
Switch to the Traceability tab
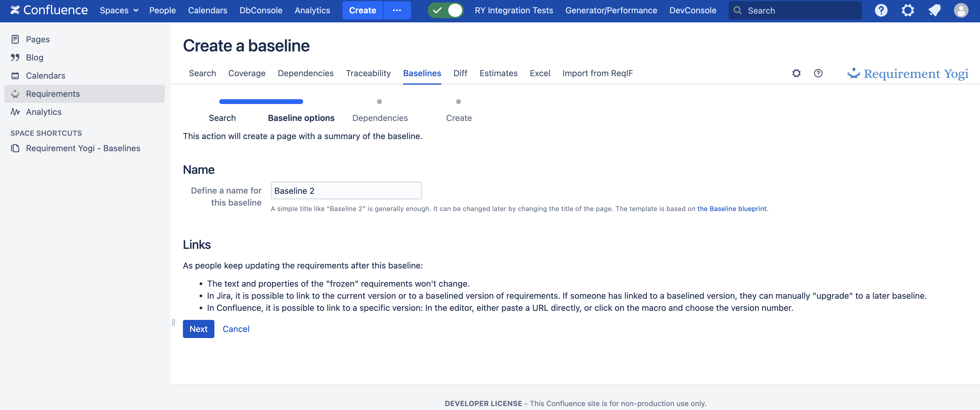[368, 73]
